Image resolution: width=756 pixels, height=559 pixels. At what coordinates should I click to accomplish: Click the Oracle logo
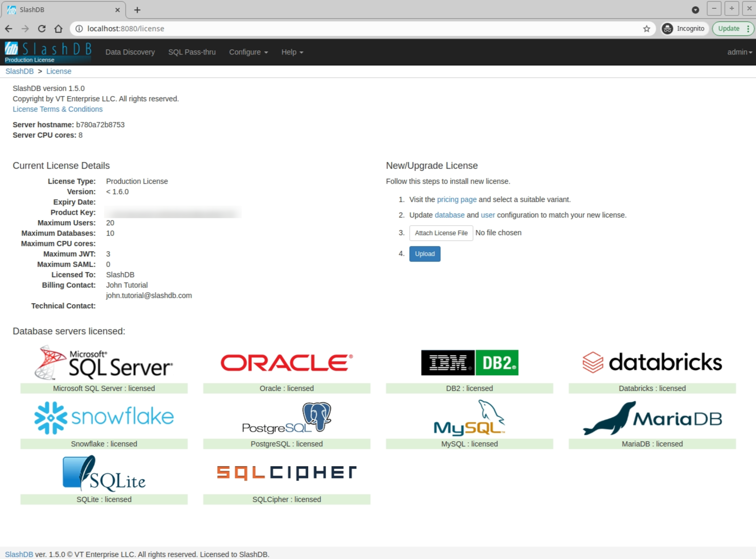pyautogui.click(x=287, y=363)
